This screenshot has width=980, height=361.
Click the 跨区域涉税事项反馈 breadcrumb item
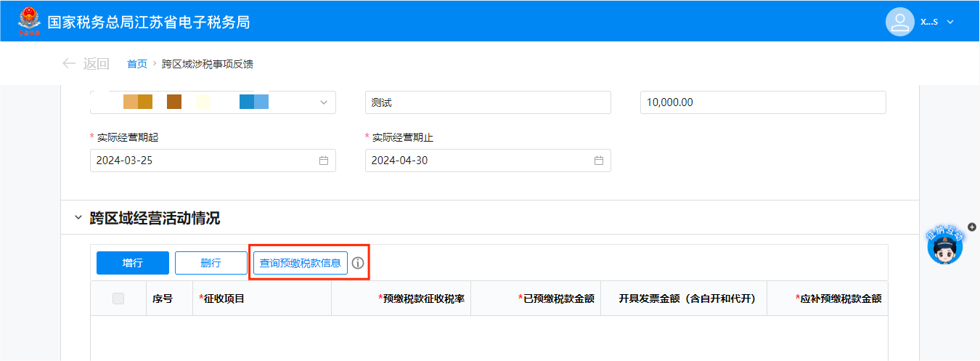click(207, 64)
